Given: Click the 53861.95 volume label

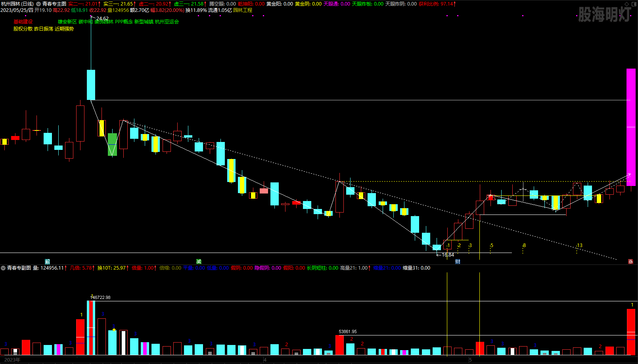Looking at the screenshot, I should click(x=348, y=331).
